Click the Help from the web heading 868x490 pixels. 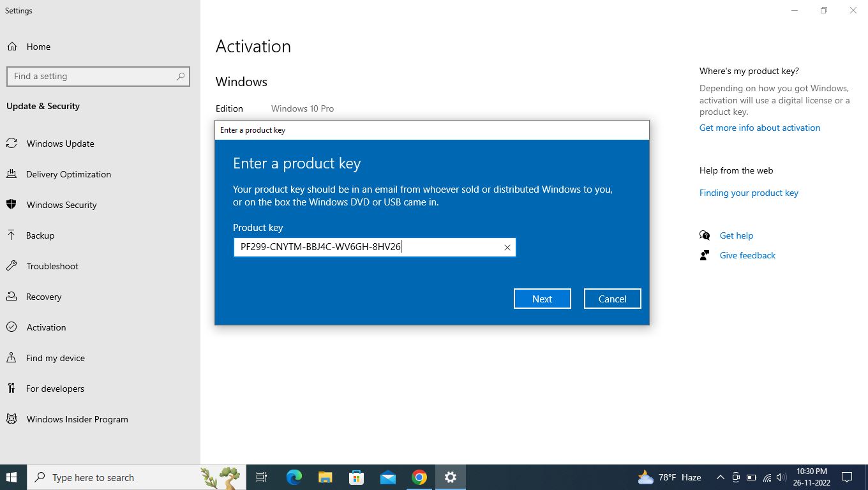pyautogui.click(x=736, y=170)
